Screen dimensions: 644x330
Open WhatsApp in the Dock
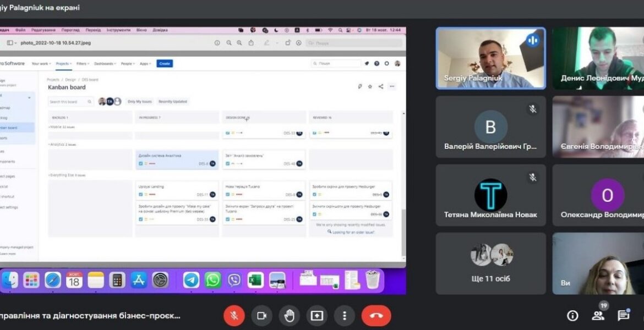click(x=213, y=280)
